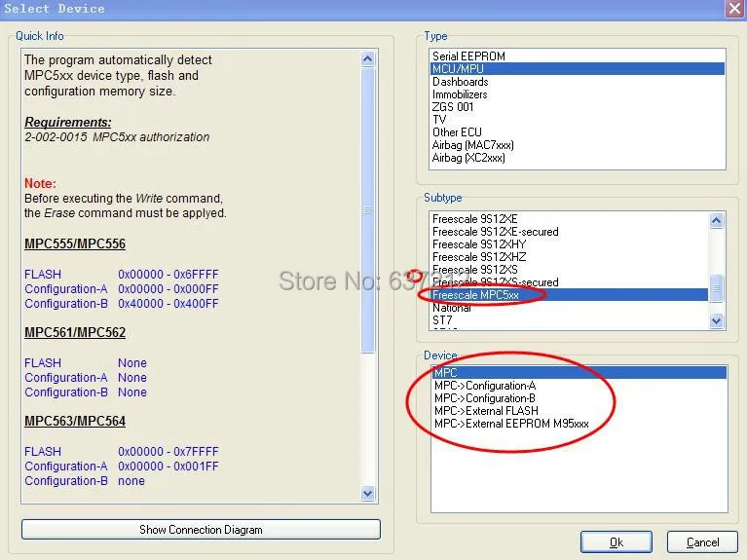Click the MPC563/MPC564 heading
Viewport: 747px width, 560px height.
point(75,421)
